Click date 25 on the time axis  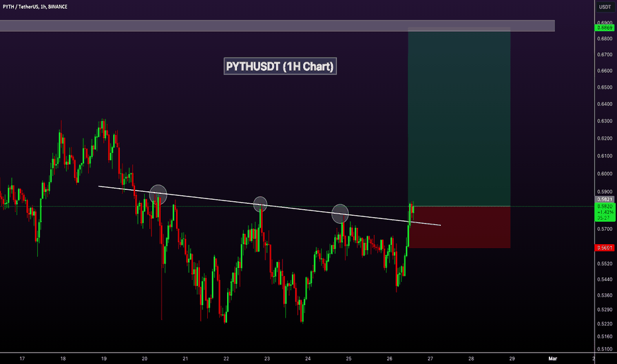click(x=349, y=359)
